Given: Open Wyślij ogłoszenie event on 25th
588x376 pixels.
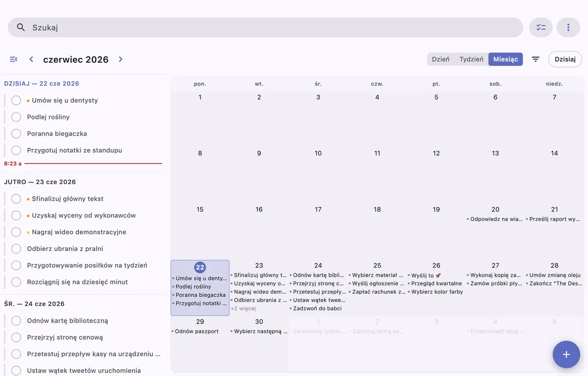Looking at the screenshot, I should pos(377,283).
